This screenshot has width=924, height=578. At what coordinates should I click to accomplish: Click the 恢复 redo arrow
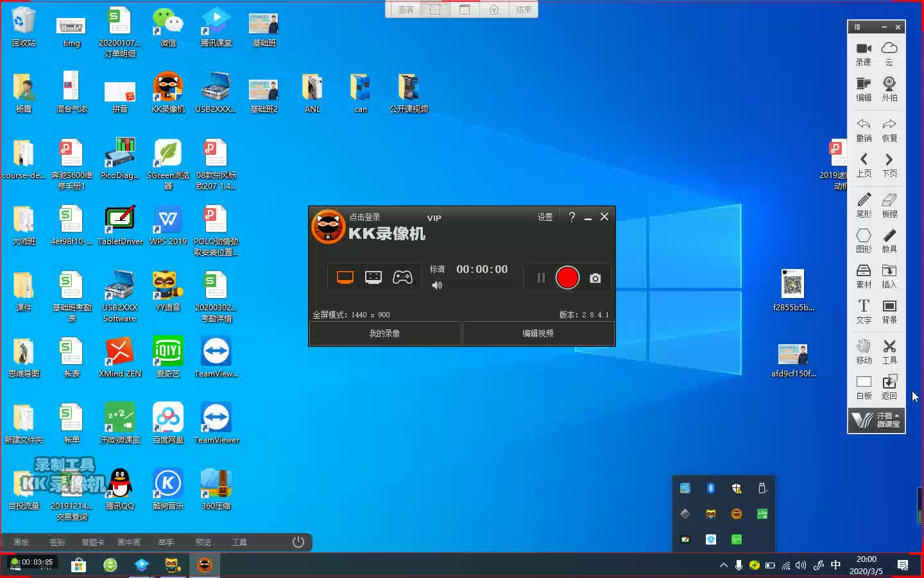(889, 130)
